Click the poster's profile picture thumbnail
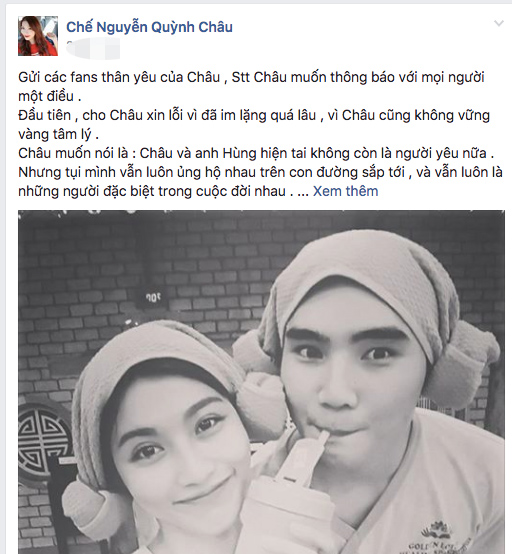The width and height of the screenshot is (512, 554). pyautogui.click(x=38, y=36)
